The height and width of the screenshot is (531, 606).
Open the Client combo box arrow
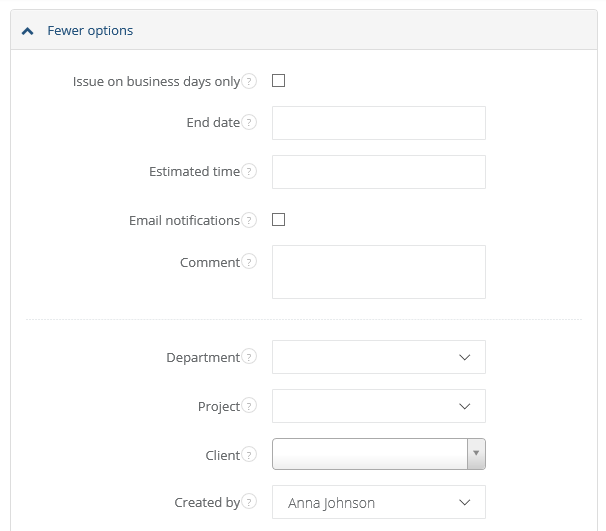tap(477, 454)
